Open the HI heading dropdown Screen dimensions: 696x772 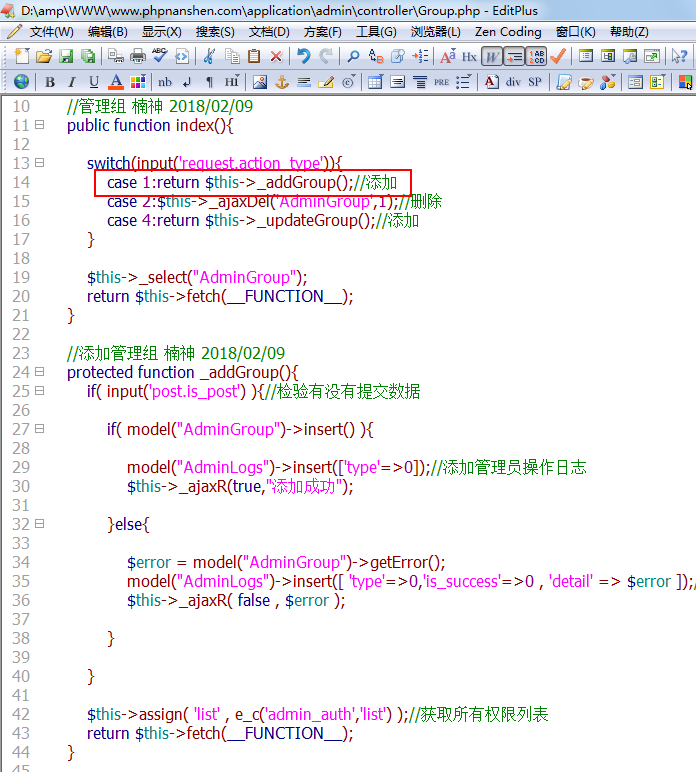pyautogui.click(x=232, y=82)
